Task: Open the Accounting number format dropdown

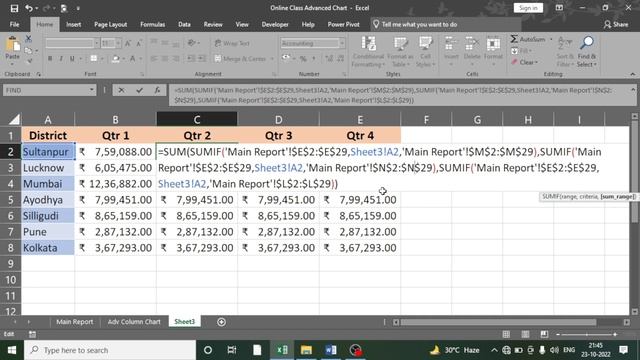Action: 342,43
